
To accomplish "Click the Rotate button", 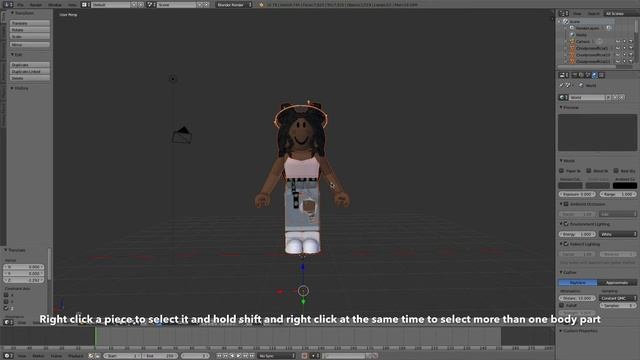I will point(30,30).
